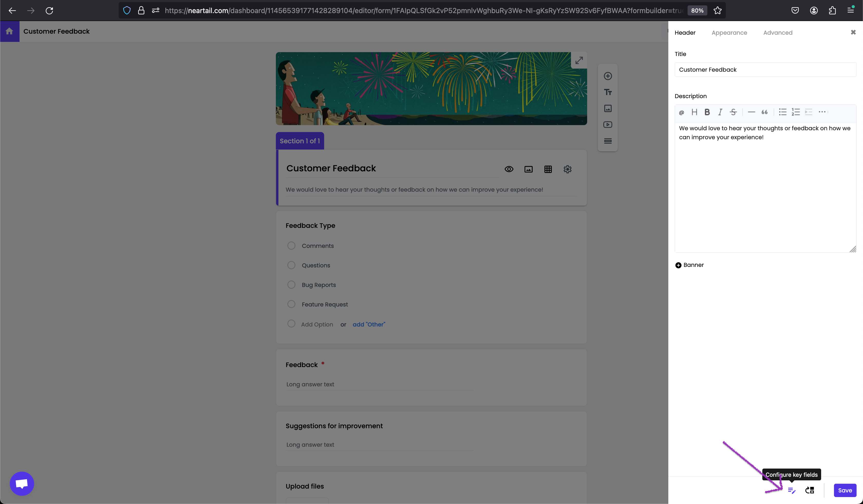Select the Comments radio option

(x=291, y=246)
